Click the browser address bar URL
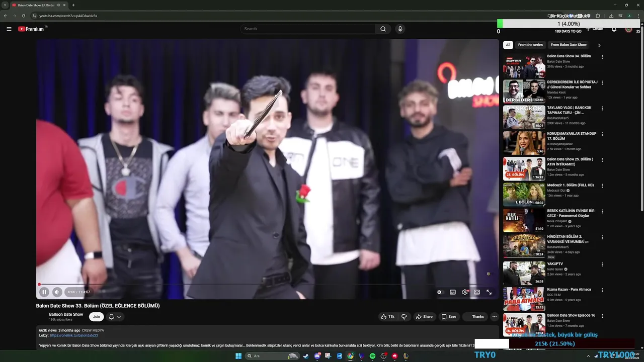This screenshot has width=644, height=362. coord(68,16)
